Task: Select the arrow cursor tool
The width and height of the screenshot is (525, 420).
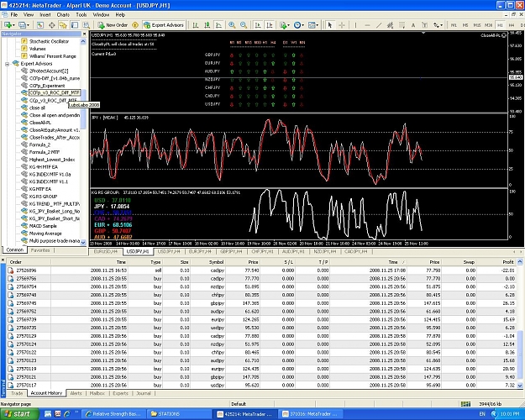Action: [330, 25]
